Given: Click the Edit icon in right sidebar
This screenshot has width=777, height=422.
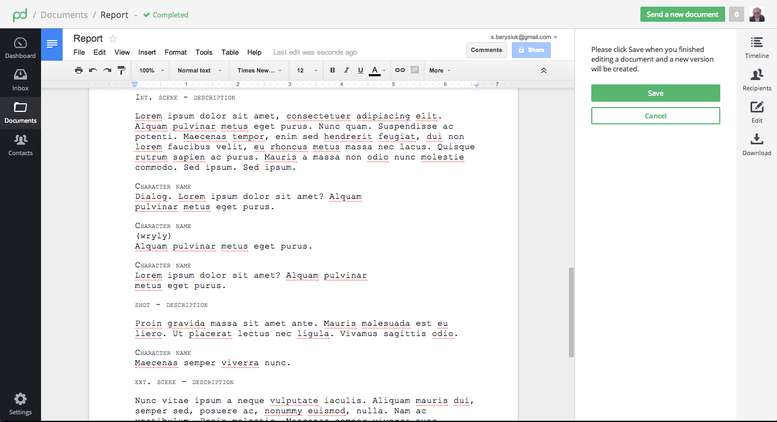Looking at the screenshot, I should 757,112.
